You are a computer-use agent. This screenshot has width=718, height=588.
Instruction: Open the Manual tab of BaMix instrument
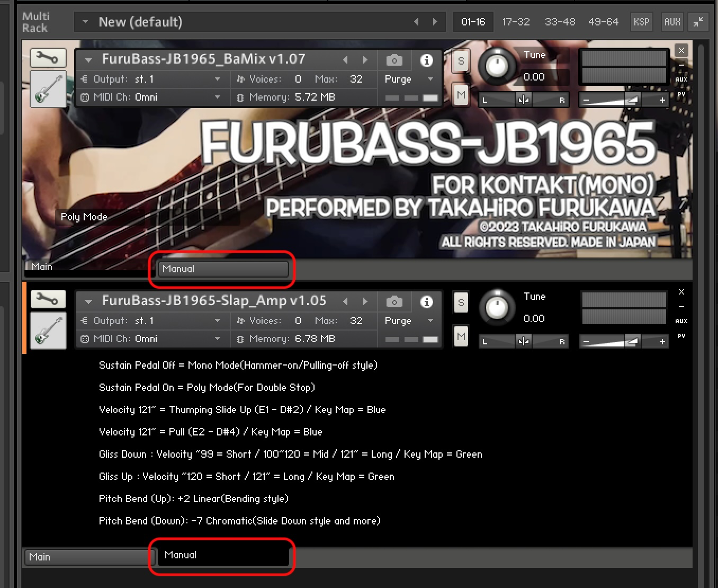click(223, 269)
